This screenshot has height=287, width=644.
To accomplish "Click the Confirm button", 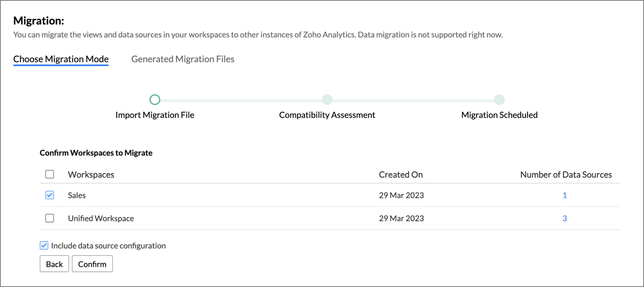I will [92, 264].
